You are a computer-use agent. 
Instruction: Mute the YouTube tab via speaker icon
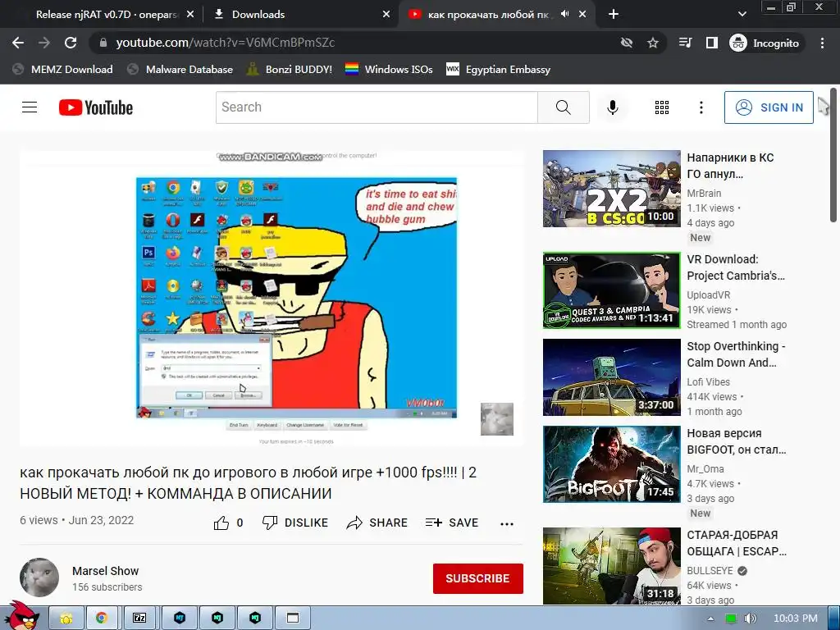[564, 14]
